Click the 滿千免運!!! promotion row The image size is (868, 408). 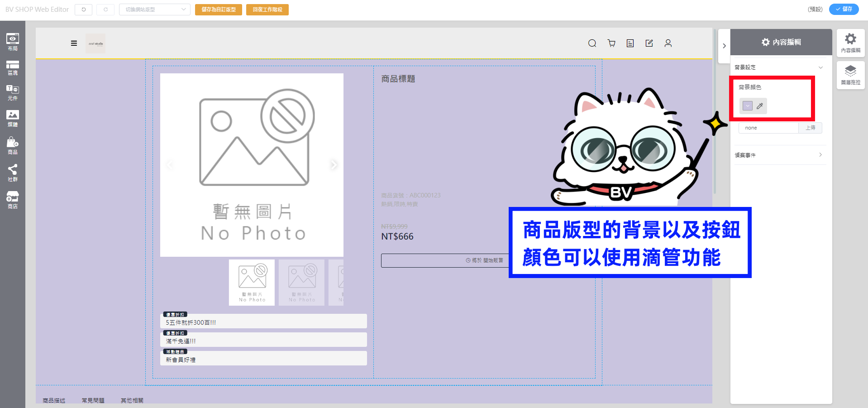[263, 340]
